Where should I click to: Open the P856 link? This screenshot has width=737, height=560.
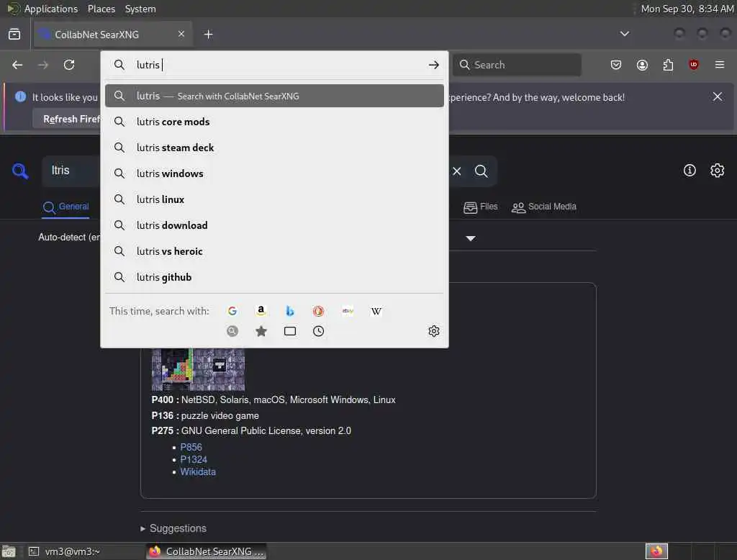coord(191,447)
